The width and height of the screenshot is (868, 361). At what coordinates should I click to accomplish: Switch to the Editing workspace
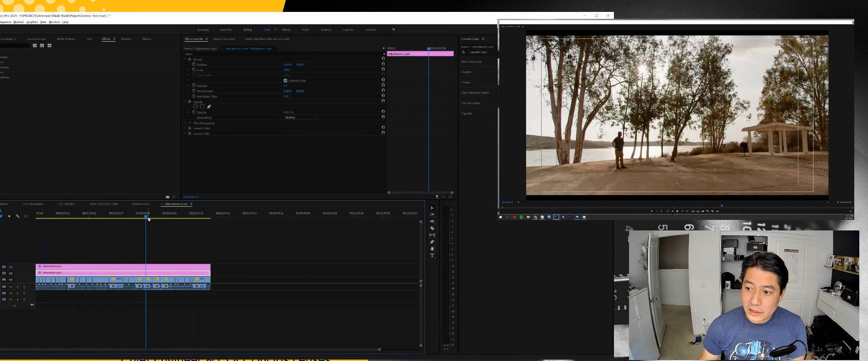click(x=248, y=30)
